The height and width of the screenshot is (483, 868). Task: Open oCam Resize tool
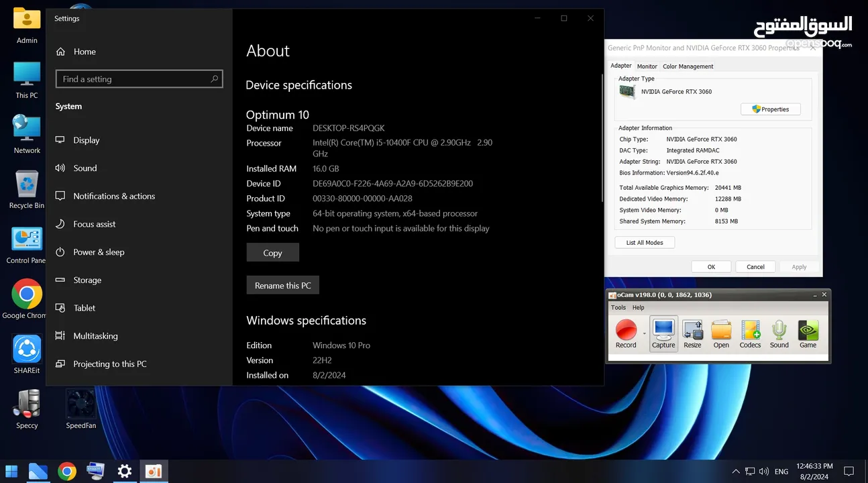tap(692, 334)
